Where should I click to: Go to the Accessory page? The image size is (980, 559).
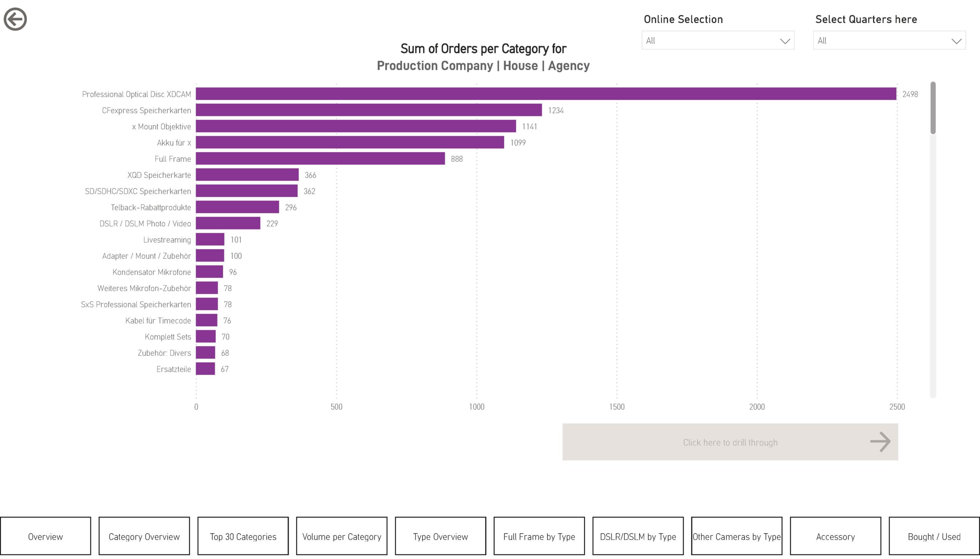(x=835, y=536)
